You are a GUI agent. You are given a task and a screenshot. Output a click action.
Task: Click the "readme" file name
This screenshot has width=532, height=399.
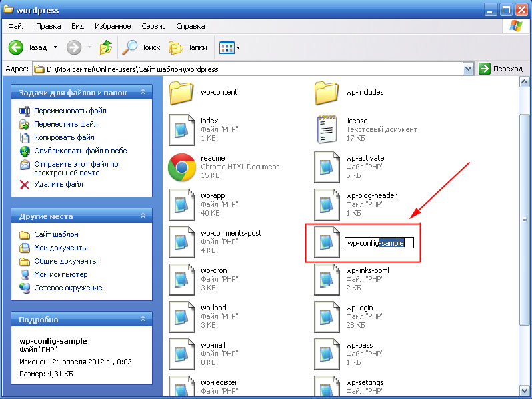click(x=213, y=158)
